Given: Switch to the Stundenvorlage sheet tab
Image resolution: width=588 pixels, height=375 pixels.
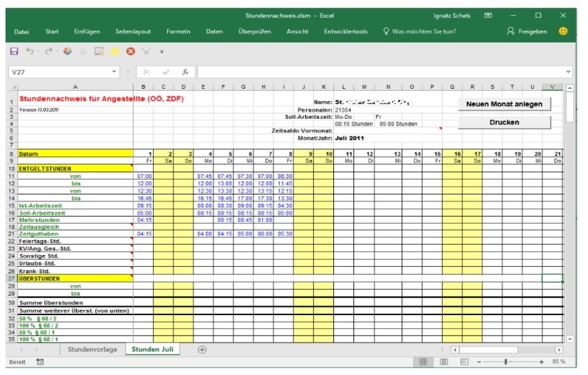Looking at the screenshot, I should (x=92, y=349).
